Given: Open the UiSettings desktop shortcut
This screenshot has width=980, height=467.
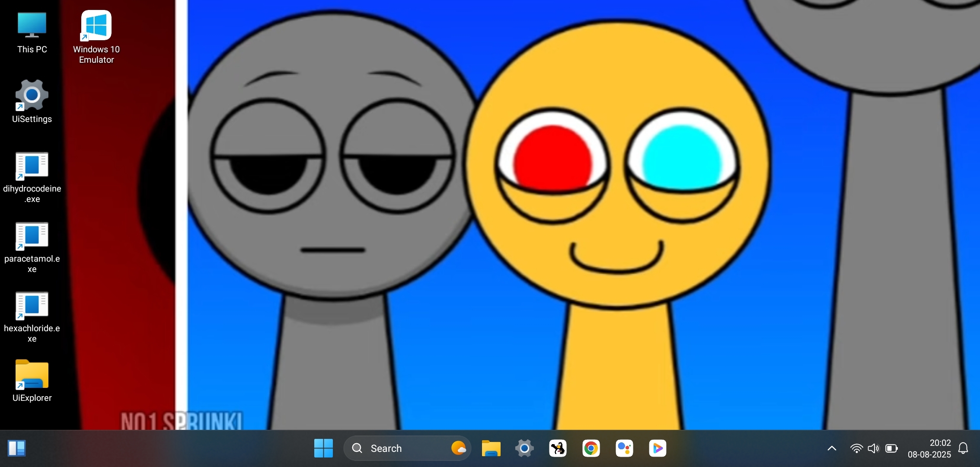Looking at the screenshot, I should [x=32, y=101].
